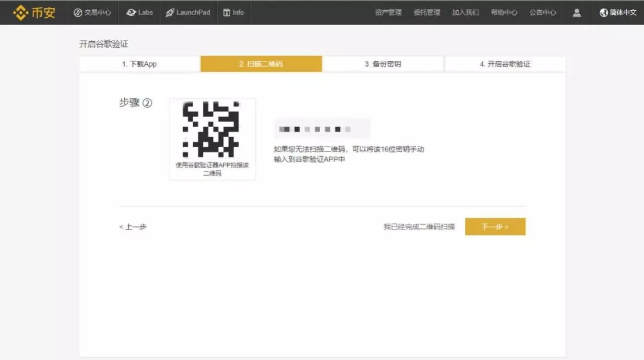Viewport: 644px width, 360px height.
Task: Open 委托管理 order management
Action: pyautogui.click(x=427, y=13)
